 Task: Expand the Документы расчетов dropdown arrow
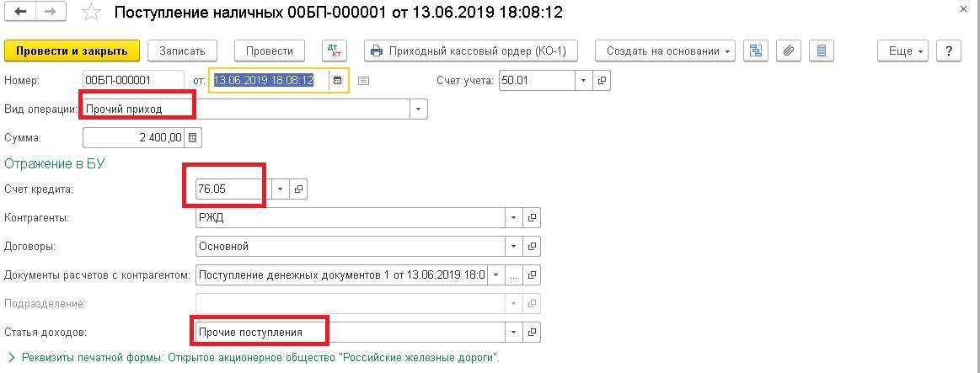tap(496, 274)
